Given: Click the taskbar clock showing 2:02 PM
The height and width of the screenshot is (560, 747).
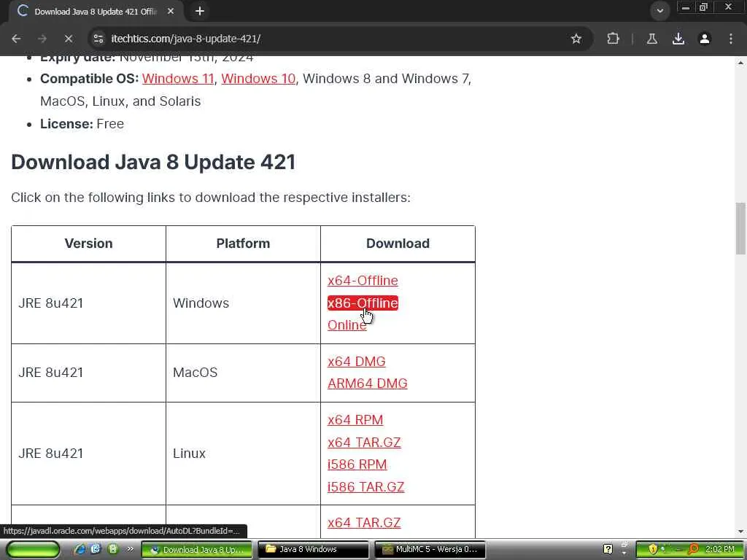Looking at the screenshot, I should [720, 549].
